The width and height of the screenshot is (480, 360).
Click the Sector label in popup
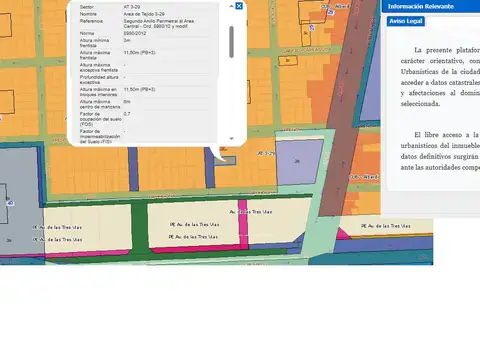(x=87, y=7)
